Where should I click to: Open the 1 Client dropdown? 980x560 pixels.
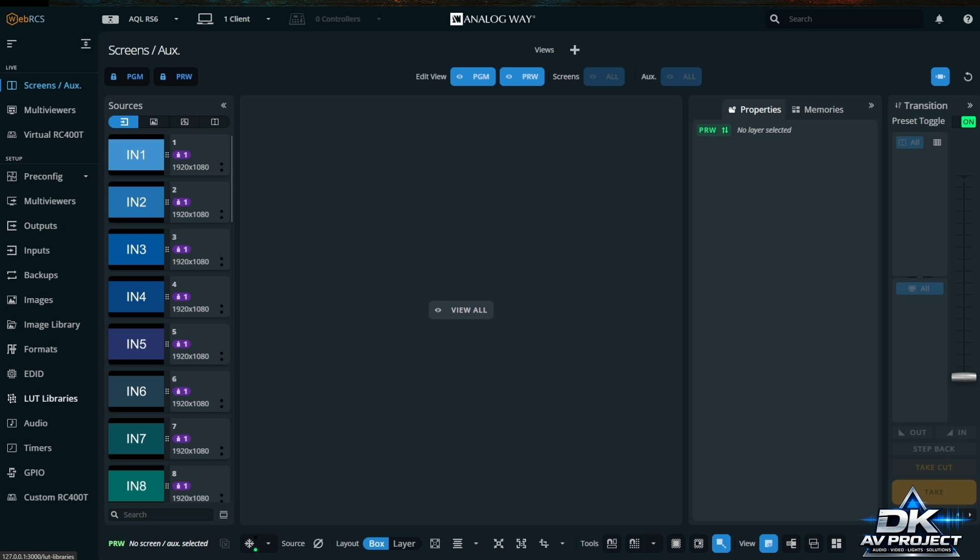[268, 19]
